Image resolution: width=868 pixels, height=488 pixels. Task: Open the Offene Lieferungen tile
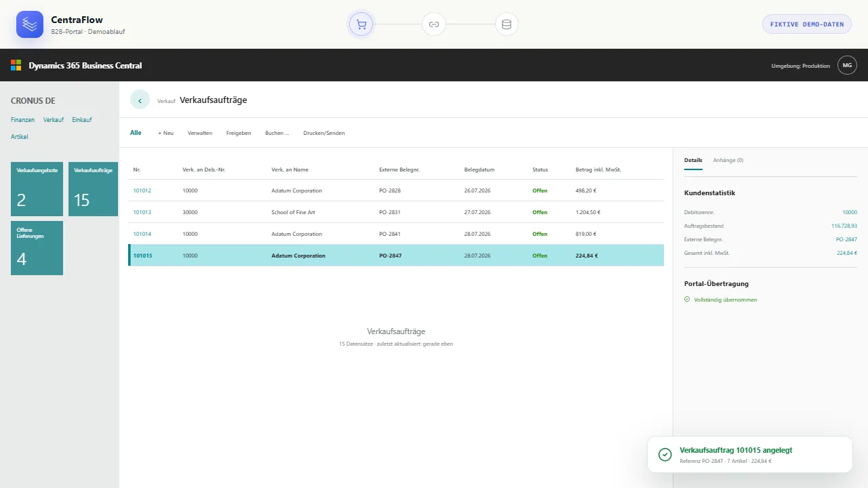[x=37, y=248]
